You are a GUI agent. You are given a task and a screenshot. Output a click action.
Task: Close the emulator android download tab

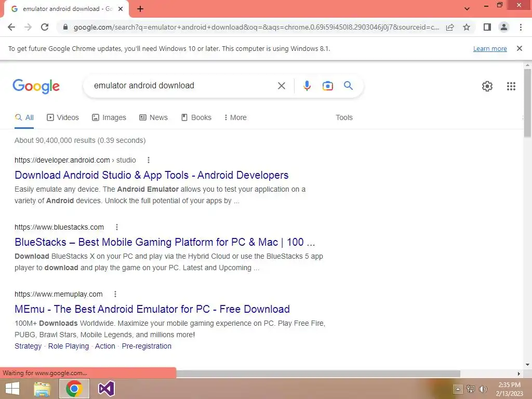121,9
